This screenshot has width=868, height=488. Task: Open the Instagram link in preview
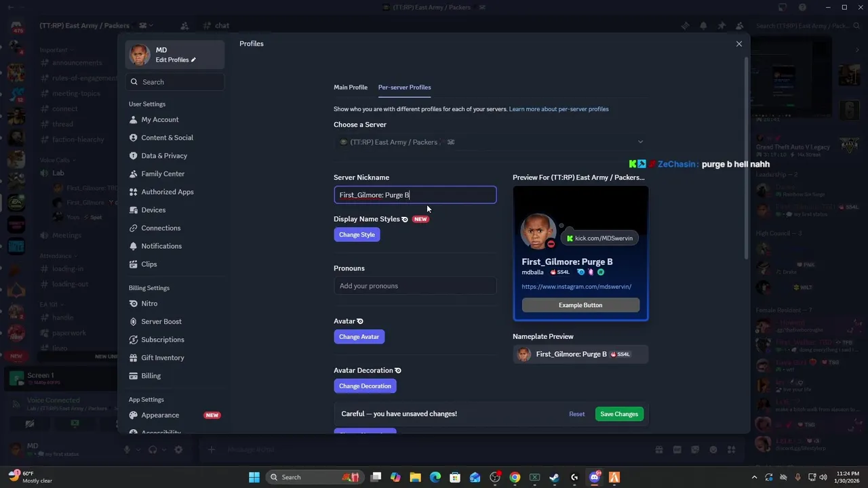click(x=576, y=287)
